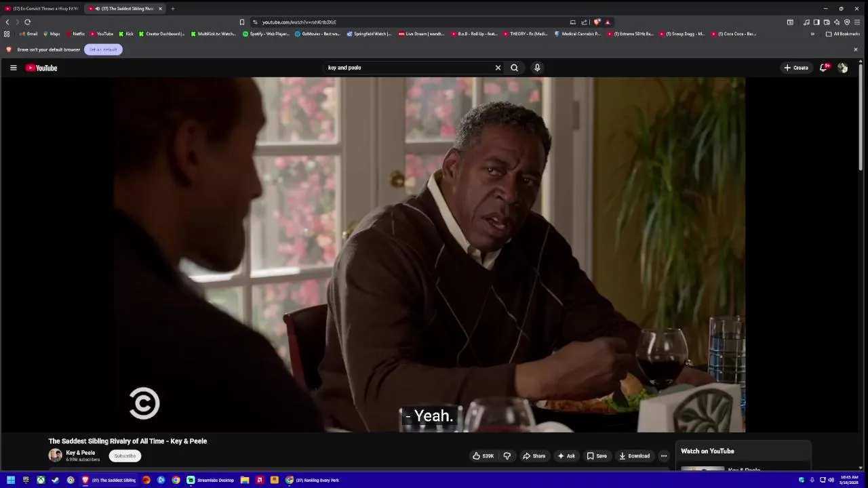Screen dimensions: 868x488
Task: Open YouTube notifications bell
Action: coord(824,68)
